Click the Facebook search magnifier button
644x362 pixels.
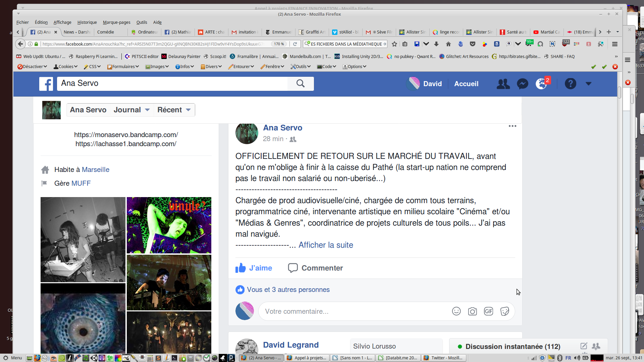click(x=301, y=84)
